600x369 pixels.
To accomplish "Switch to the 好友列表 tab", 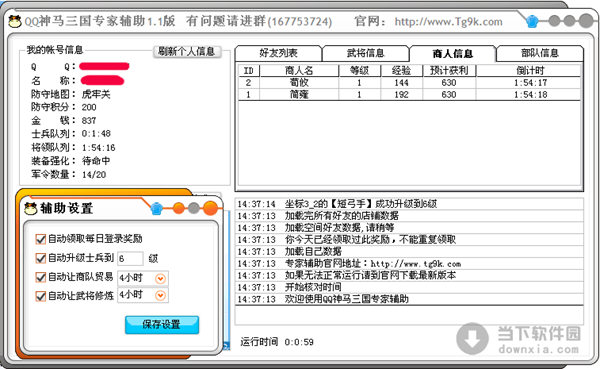I will click(x=278, y=53).
